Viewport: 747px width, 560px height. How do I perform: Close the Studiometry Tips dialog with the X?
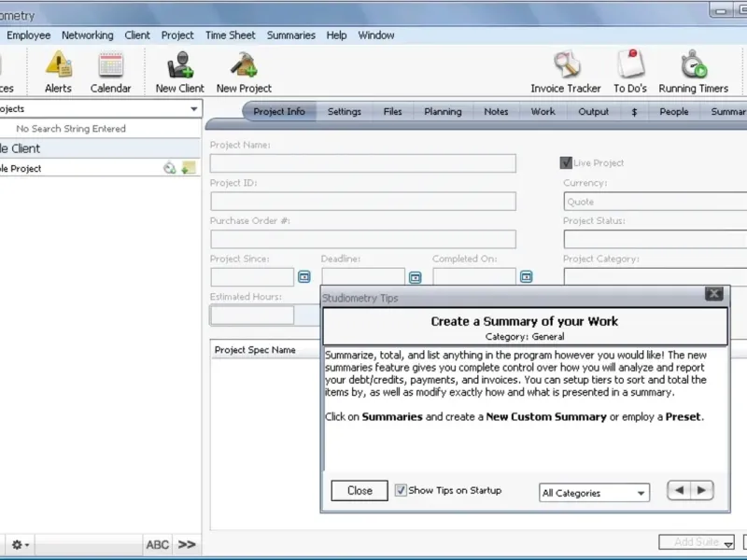click(x=713, y=293)
